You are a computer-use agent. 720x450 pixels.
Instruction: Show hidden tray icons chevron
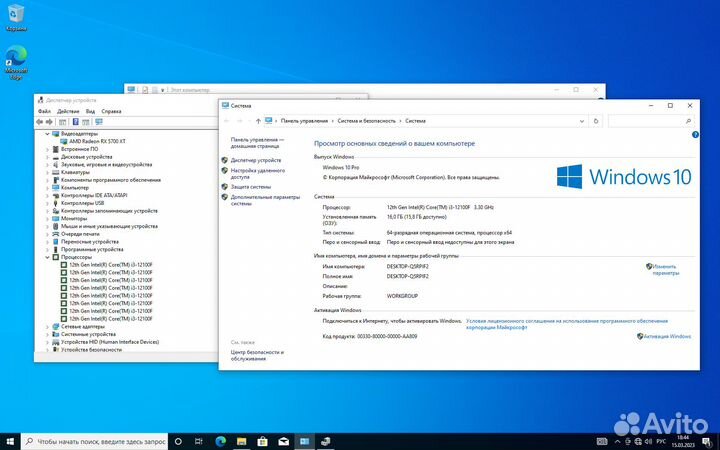click(617, 442)
